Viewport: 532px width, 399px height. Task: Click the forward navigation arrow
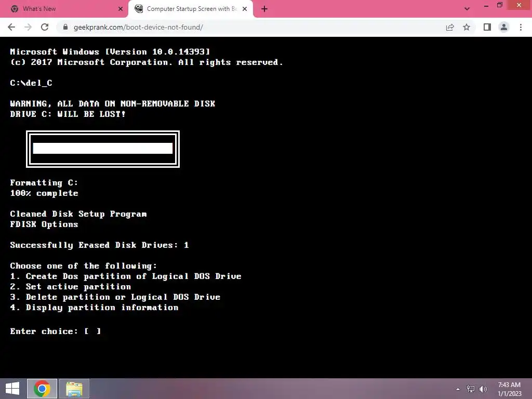pyautogui.click(x=28, y=27)
